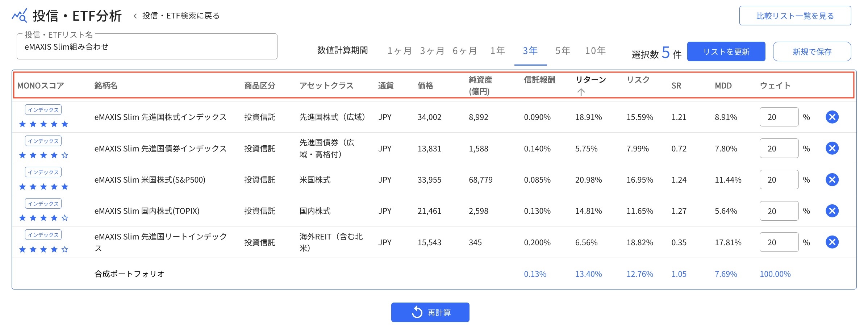
Task: Click the リストを更新 button
Action: pyautogui.click(x=726, y=51)
